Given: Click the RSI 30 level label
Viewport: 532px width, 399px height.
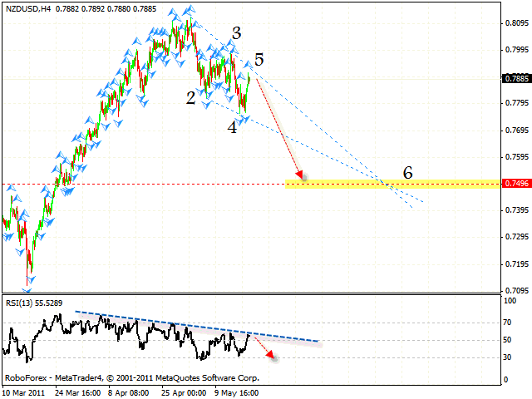Looking at the screenshot, I should [508, 357].
